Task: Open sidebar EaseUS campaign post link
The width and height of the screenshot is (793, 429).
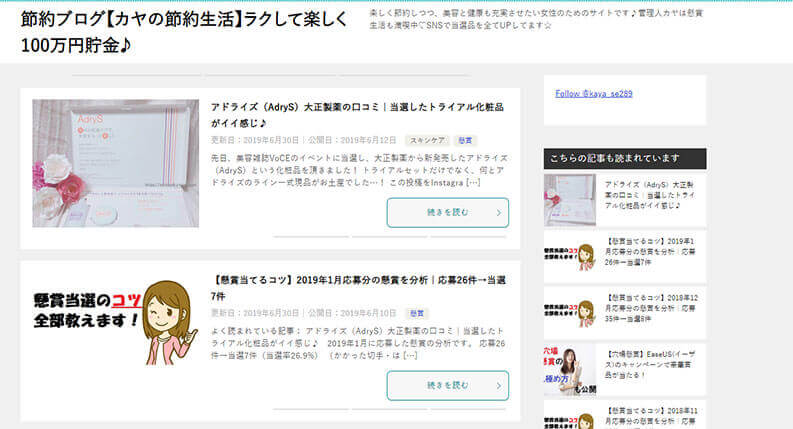Action: click(650, 364)
